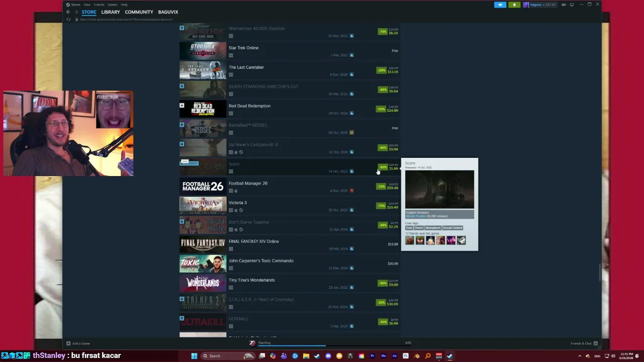644x362 pixels.
Task: Click the active Steam taskbar icon
Action: (450, 356)
